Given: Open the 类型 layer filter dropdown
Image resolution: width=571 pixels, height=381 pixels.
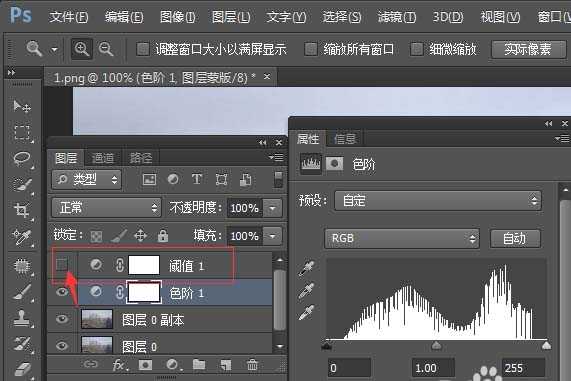Looking at the screenshot, I should [x=86, y=179].
